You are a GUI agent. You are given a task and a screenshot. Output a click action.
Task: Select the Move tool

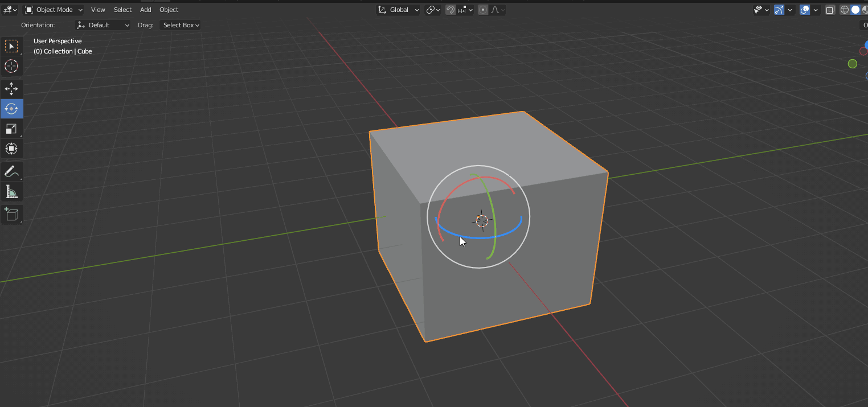point(11,89)
